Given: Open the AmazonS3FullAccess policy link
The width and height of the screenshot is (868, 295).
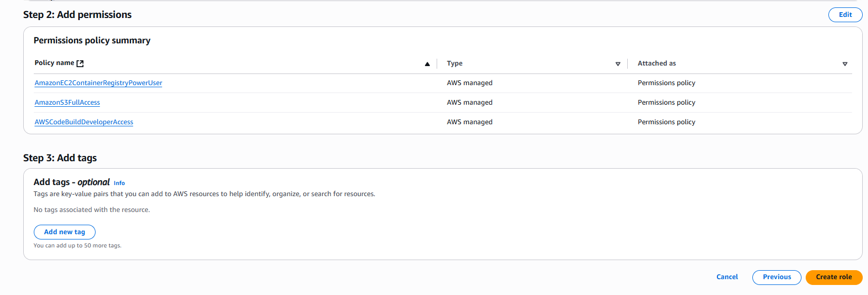Looking at the screenshot, I should click(67, 103).
